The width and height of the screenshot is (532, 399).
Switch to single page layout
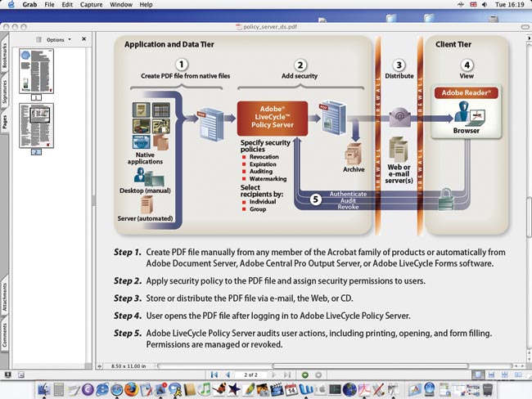coord(478,374)
